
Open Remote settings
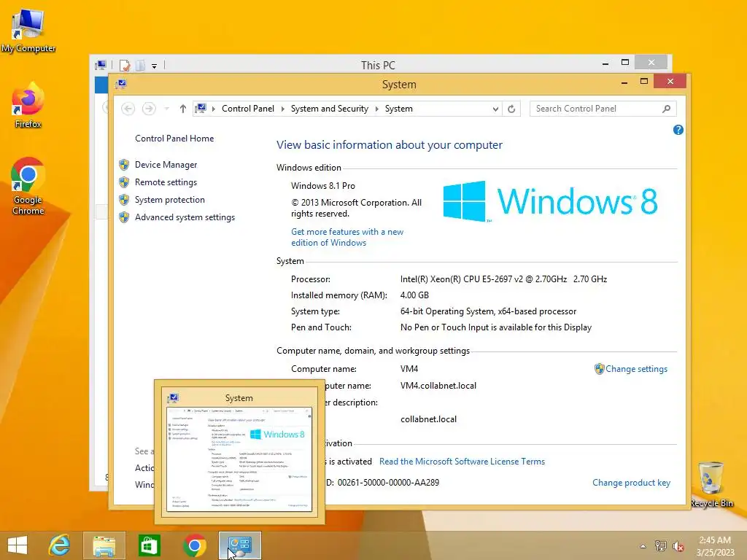pos(166,182)
